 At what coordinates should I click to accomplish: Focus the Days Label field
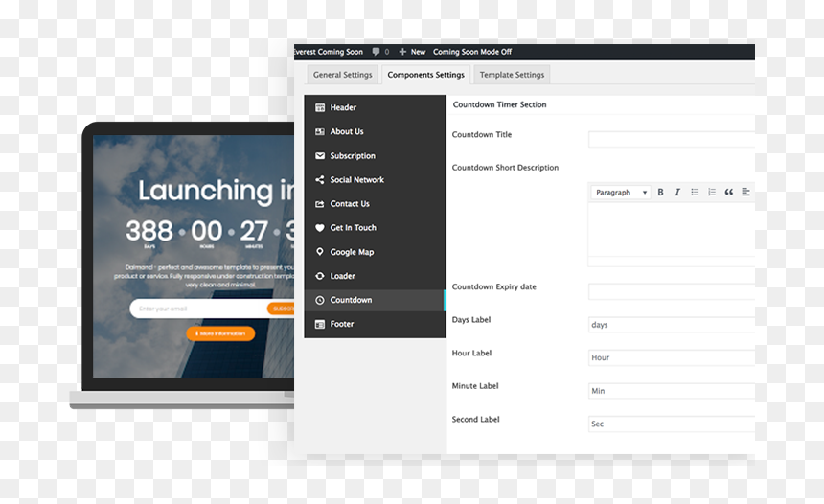click(x=672, y=325)
